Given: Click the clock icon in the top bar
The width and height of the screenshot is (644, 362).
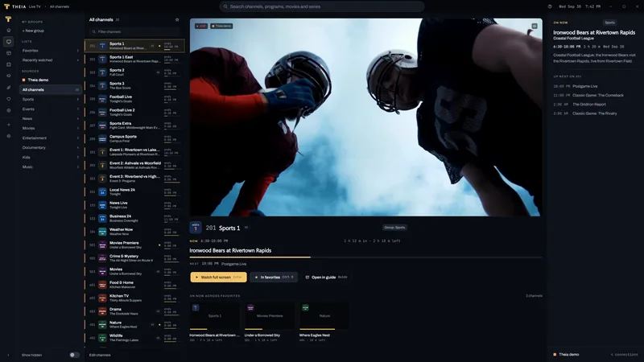Looking at the screenshot, I should point(550,6).
